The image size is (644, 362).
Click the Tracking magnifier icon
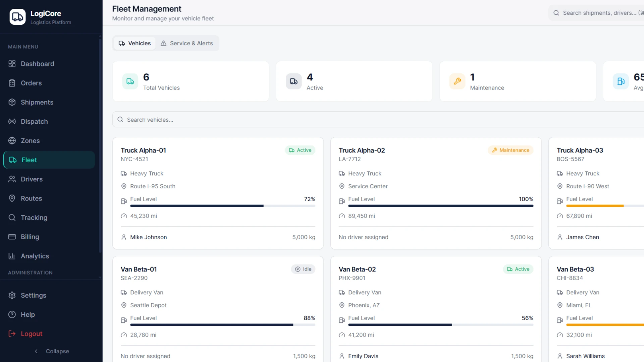click(x=12, y=218)
